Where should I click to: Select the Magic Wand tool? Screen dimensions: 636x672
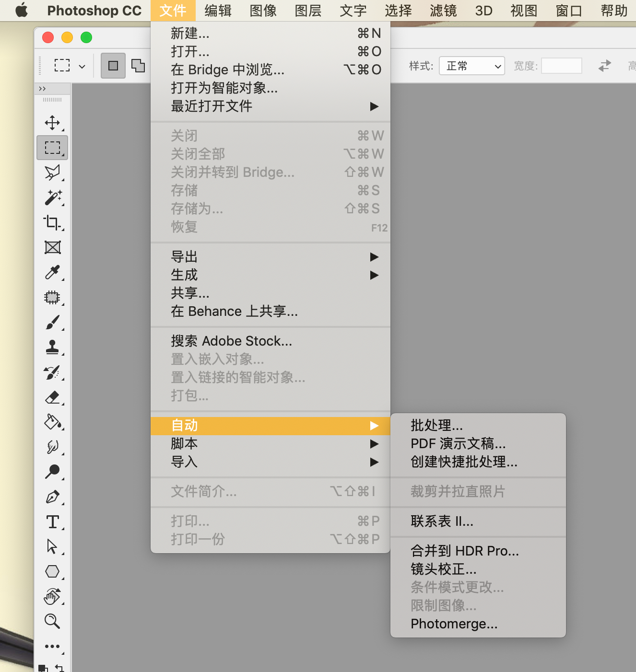point(52,197)
